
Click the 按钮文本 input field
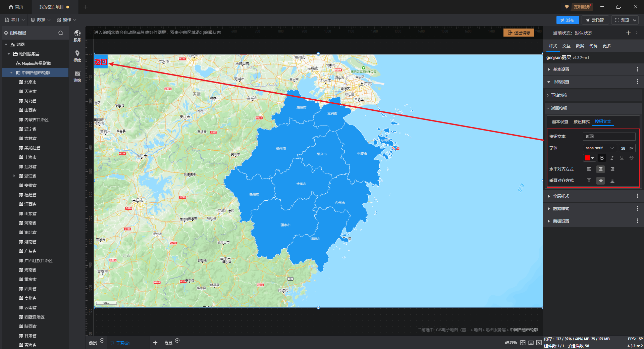point(609,137)
